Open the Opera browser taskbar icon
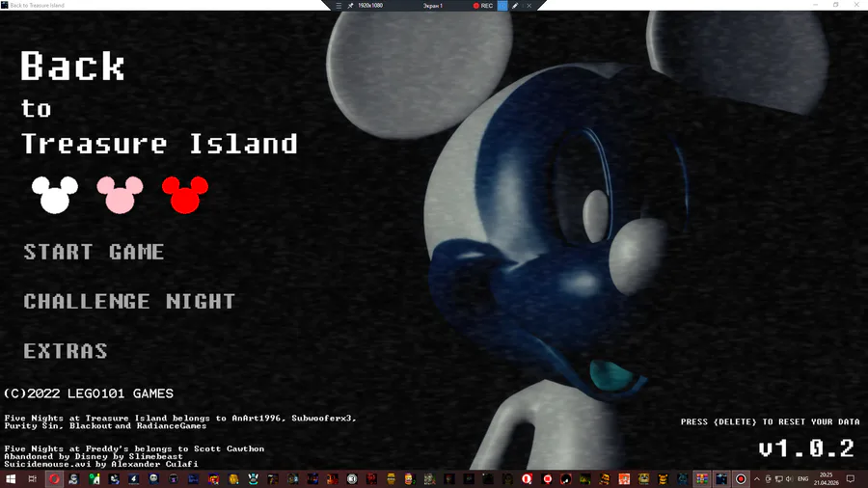The height and width of the screenshot is (488, 868). [54, 479]
